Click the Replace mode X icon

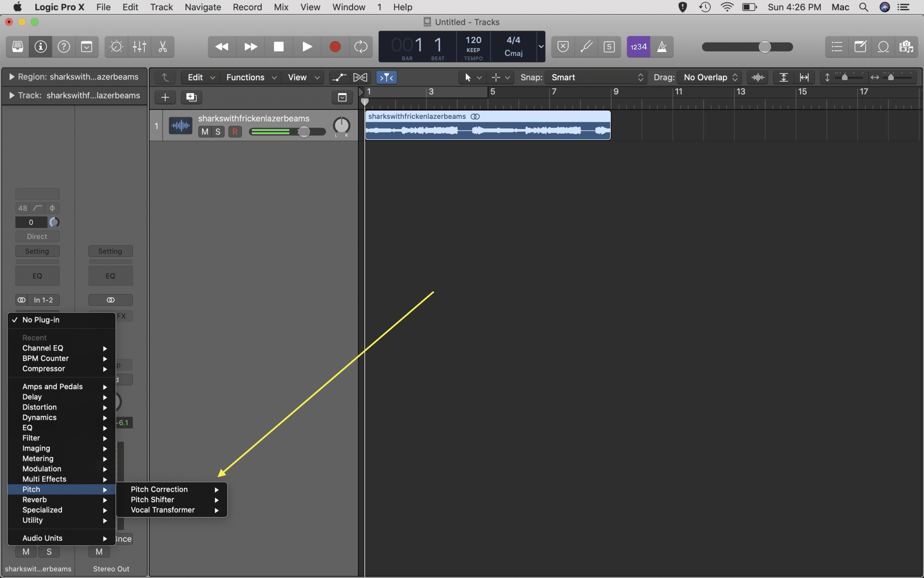[x=563, y=47]
